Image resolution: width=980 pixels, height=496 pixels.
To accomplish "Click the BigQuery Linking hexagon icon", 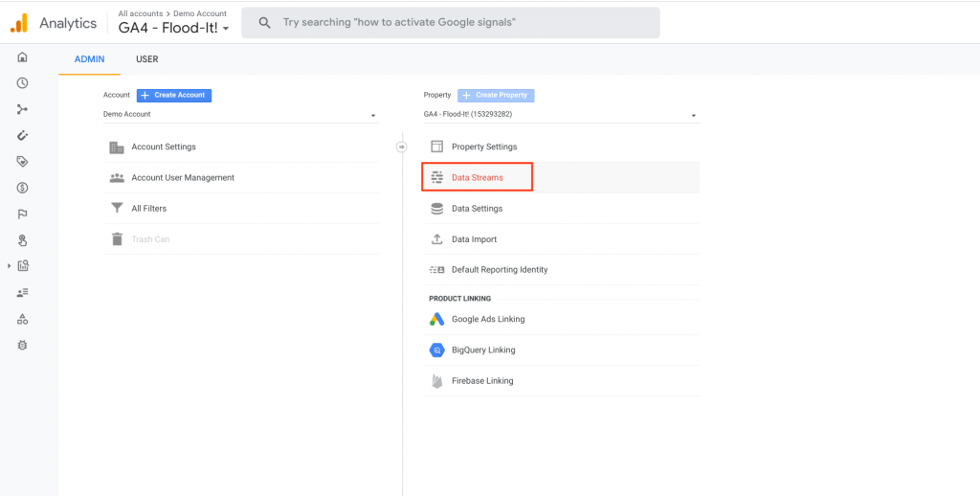I will (436, 349).
